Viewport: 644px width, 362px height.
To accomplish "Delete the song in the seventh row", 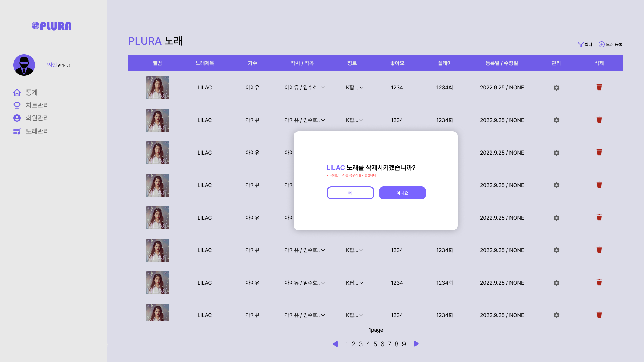I will 599,283.
